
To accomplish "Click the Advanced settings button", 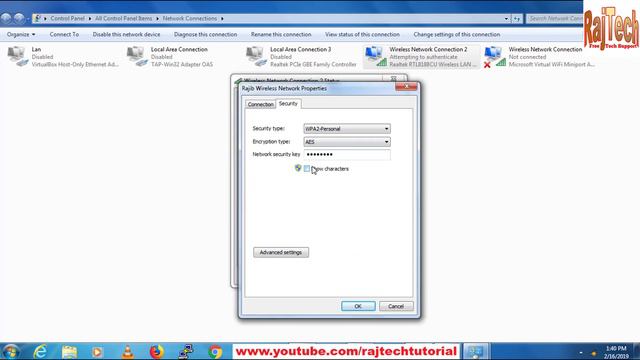I will click(281, 252).
